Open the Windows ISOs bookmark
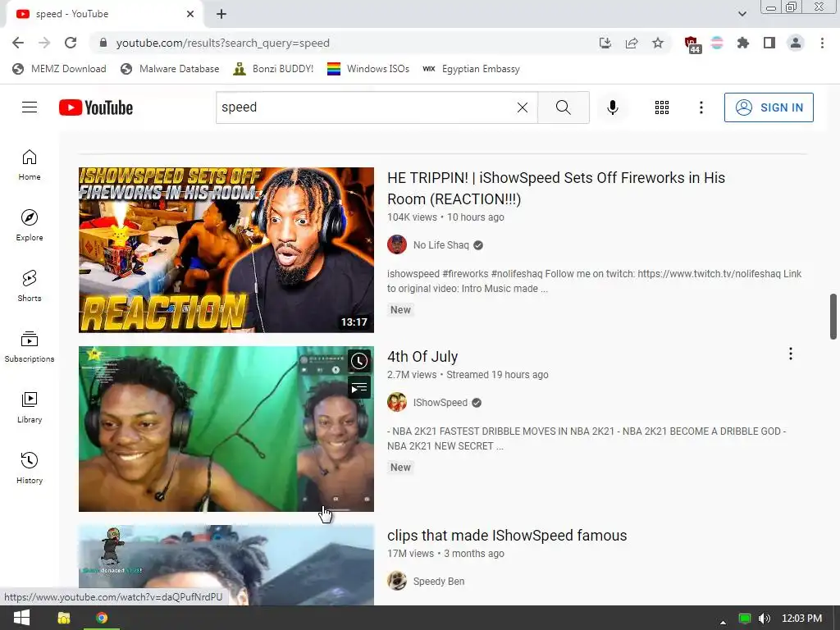This screenshot has width=840, height=630. pyautogui.click(x=368, y=69)
